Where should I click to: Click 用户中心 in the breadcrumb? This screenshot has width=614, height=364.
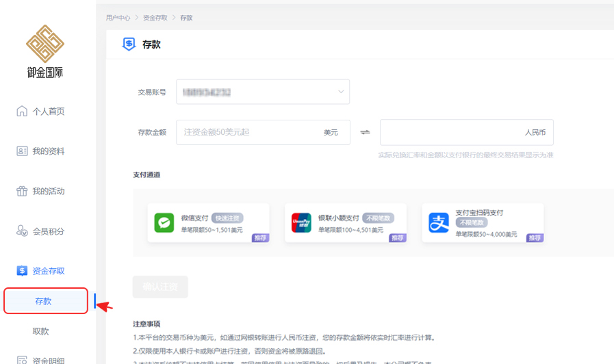pyautogui.click(x=118, y=18)
